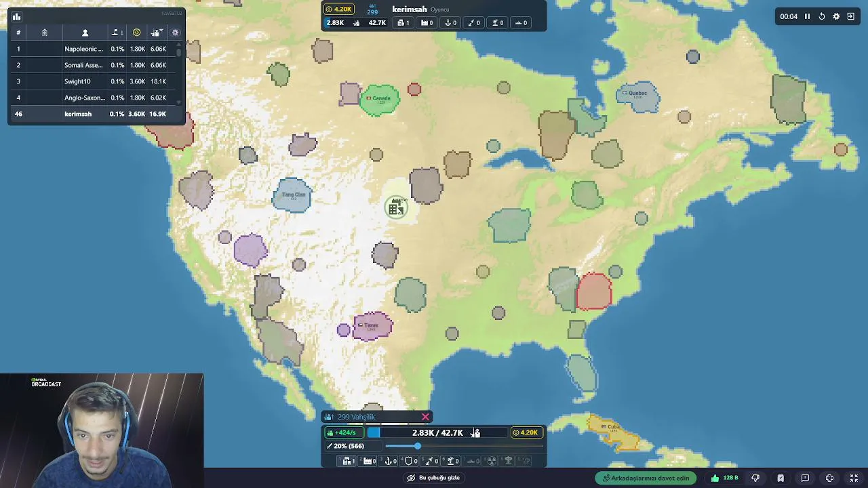Toggle the leaderboard stats chart icon

coord(17,17)
